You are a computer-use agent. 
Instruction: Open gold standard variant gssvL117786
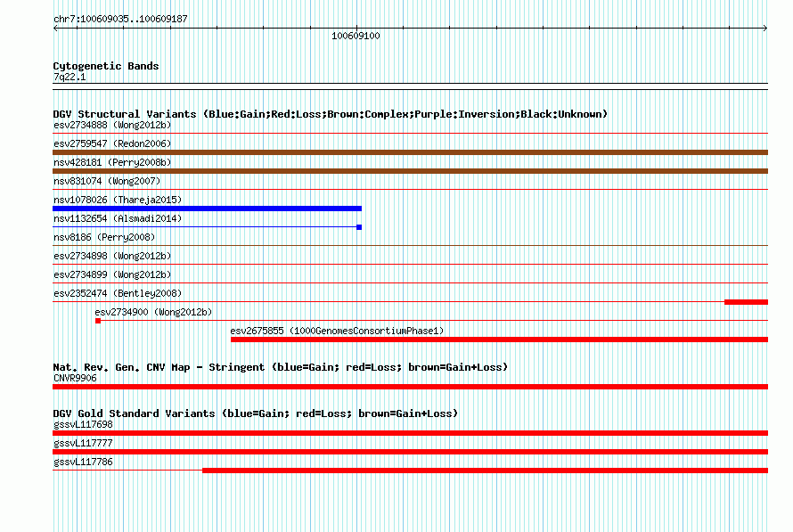83,462
